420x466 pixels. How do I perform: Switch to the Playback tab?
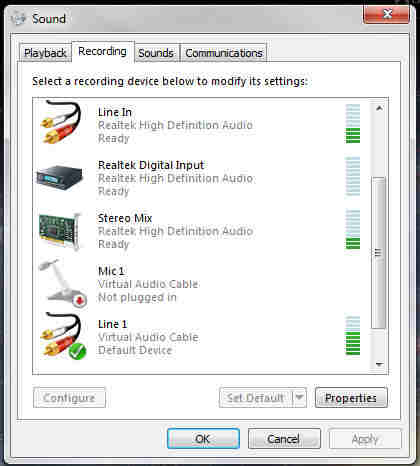[45, 53]
